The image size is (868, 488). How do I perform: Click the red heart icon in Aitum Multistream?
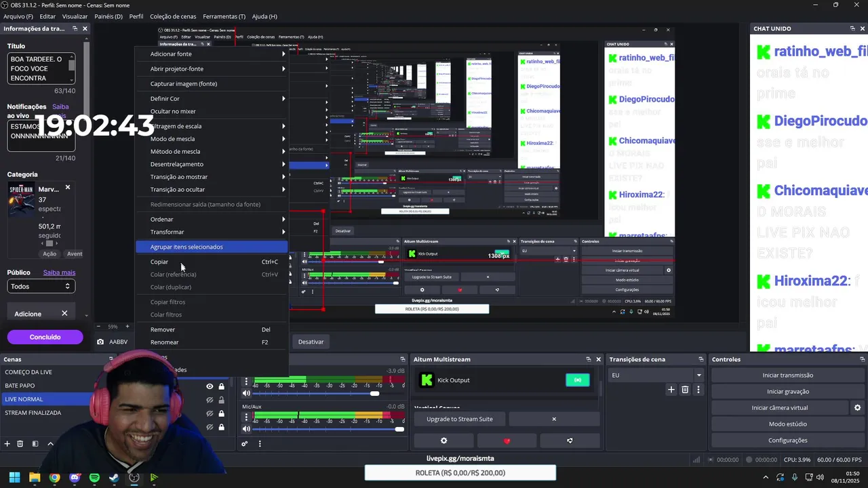click(507, 441)
